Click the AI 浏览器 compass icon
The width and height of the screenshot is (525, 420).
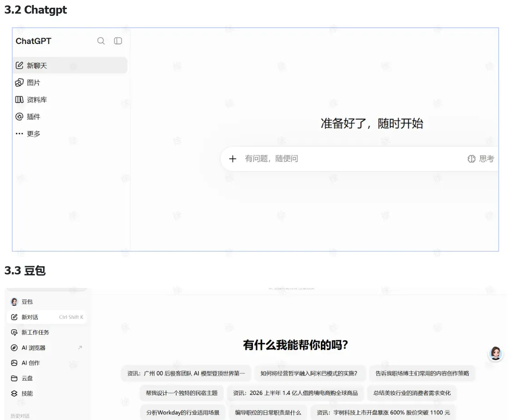click(x=14, y=348)
